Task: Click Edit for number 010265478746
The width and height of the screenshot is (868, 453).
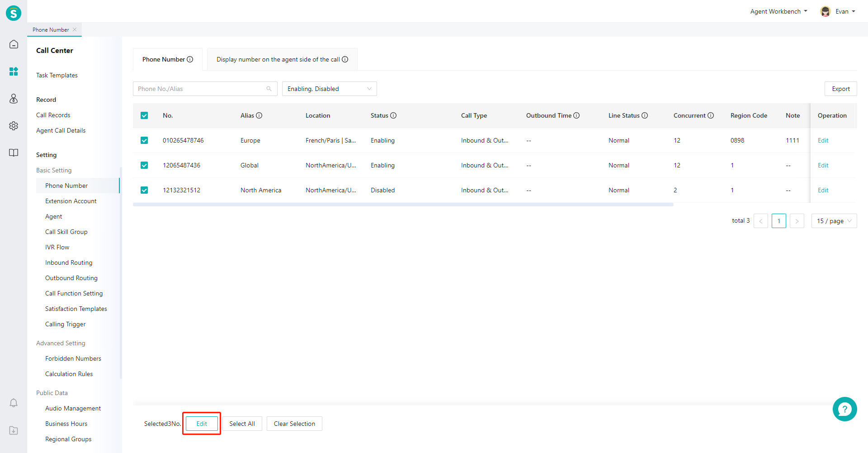Action: click(823, 140)
